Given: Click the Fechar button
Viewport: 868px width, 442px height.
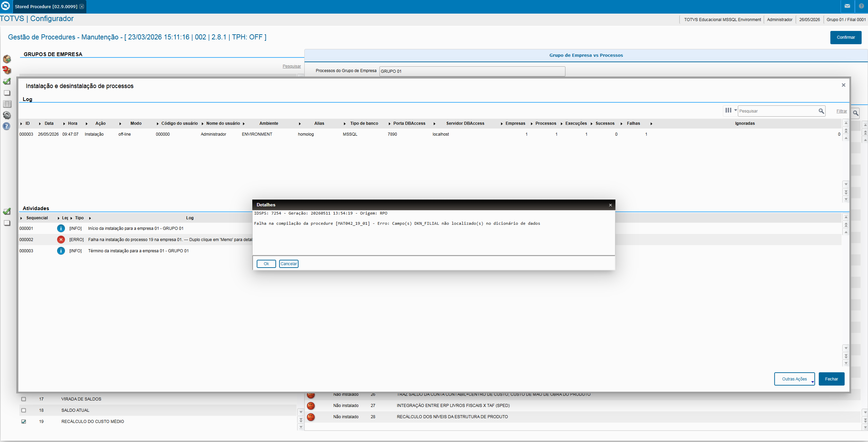Looking at the screenshot, I should tap(831, 379).
